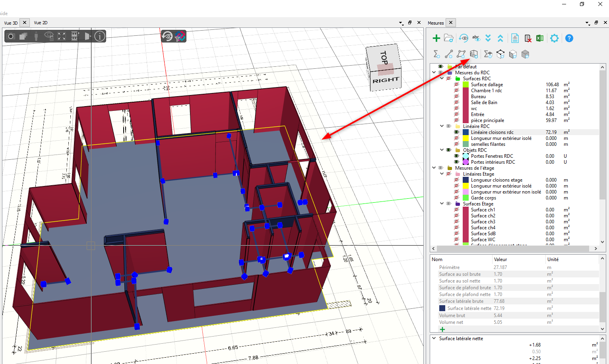This screenshot has height=364, width=609.
Task: Open the blue question mark help icon
Action: pyautogui.click(x=569, y=38)
